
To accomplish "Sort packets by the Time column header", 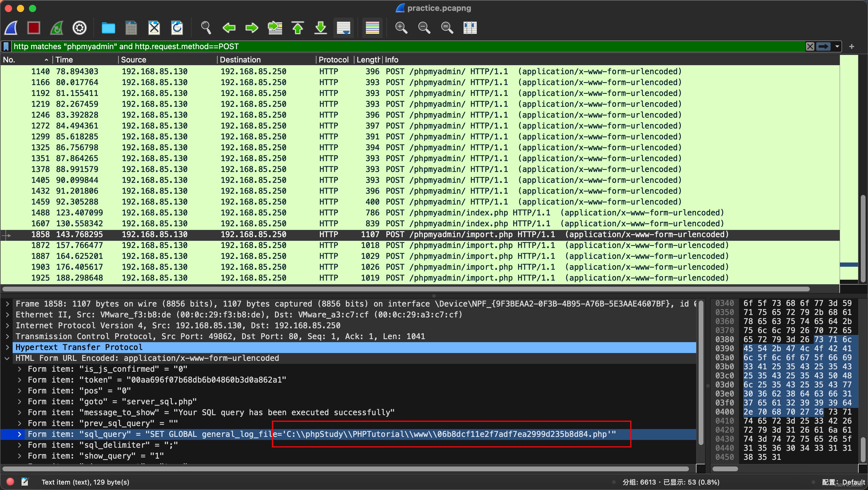I will (64, 60).
